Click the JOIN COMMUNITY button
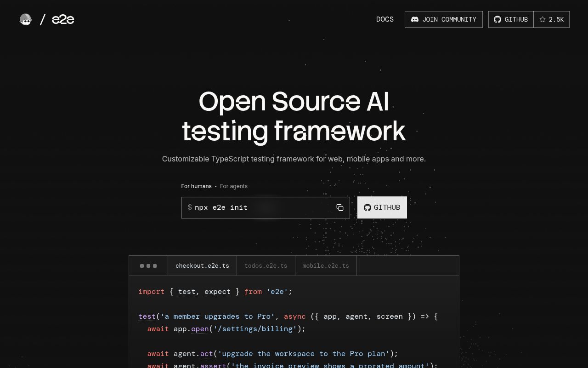This screenshot has width=588, height=368. pyautogui.click(x=444, y=19)
